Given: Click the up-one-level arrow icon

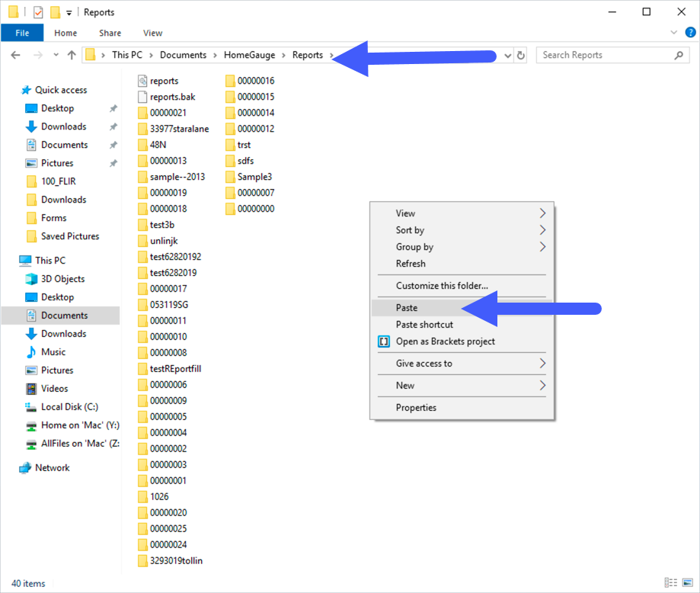Looking at the screenshot, I should 72,54.
